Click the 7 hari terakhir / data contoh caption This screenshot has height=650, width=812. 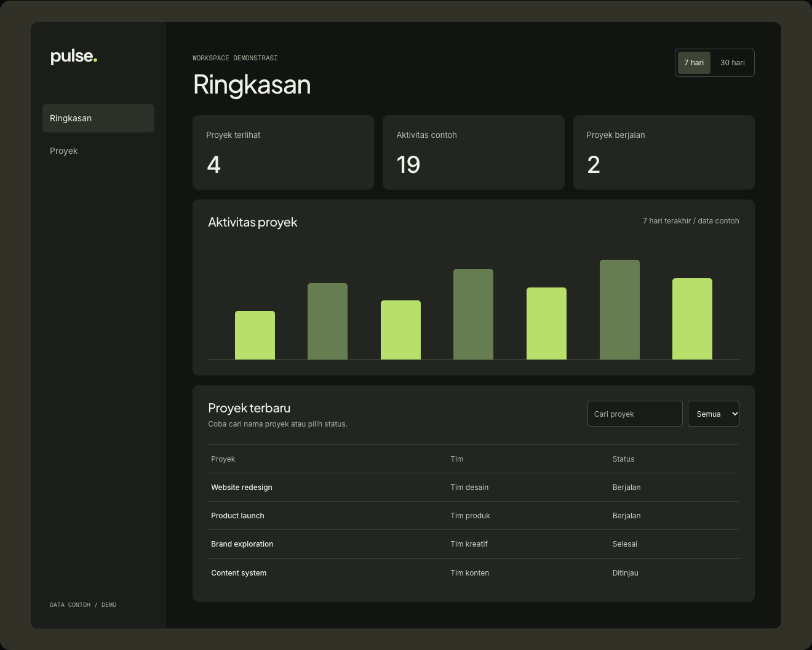tap(691, 221)
